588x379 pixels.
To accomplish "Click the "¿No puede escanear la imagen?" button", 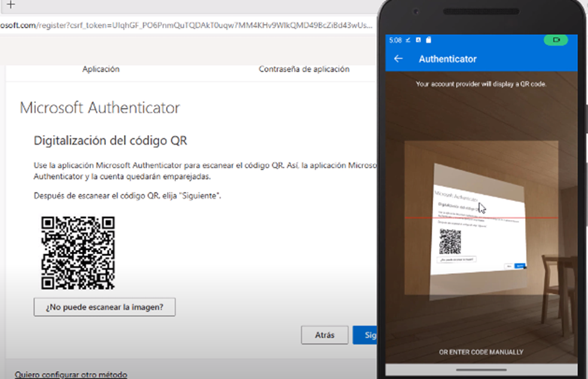I will [x=105, y=307].
